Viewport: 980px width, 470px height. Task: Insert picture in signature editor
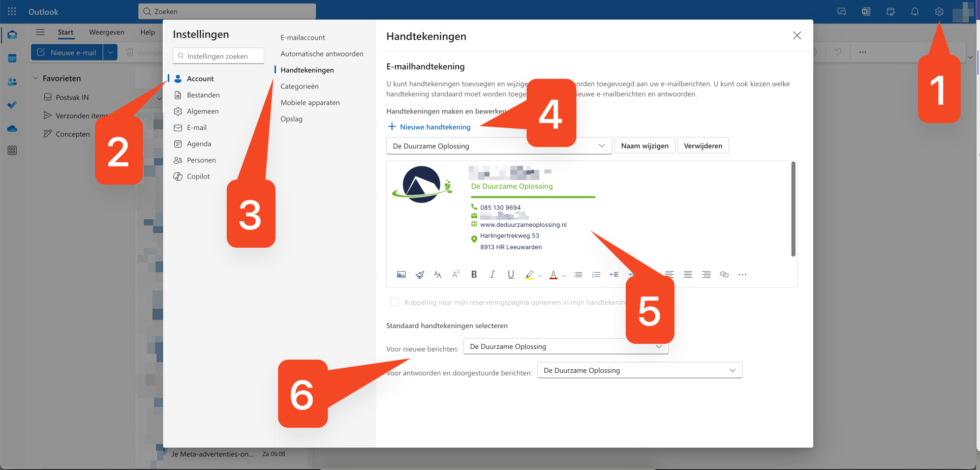click(x=401, y=275)
